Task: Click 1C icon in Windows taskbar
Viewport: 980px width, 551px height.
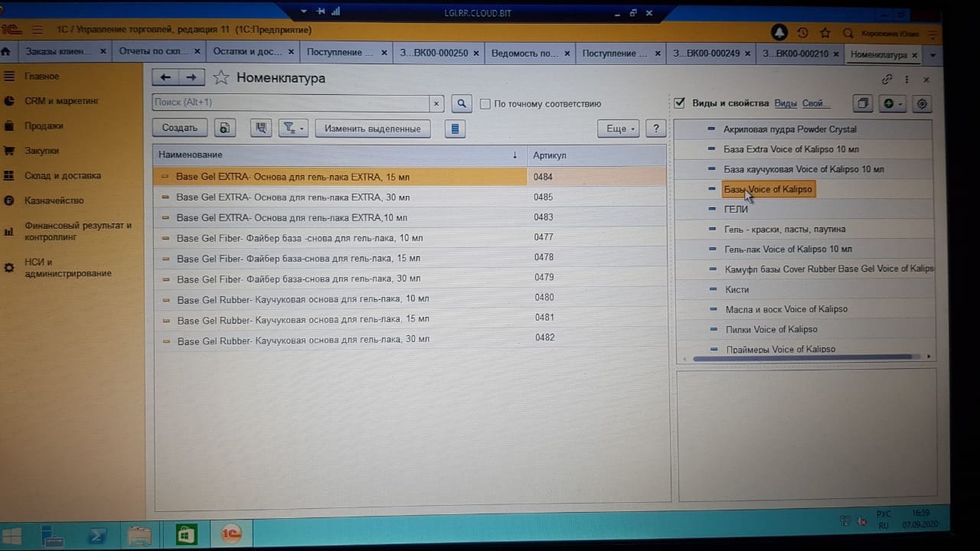Action: 232,533
